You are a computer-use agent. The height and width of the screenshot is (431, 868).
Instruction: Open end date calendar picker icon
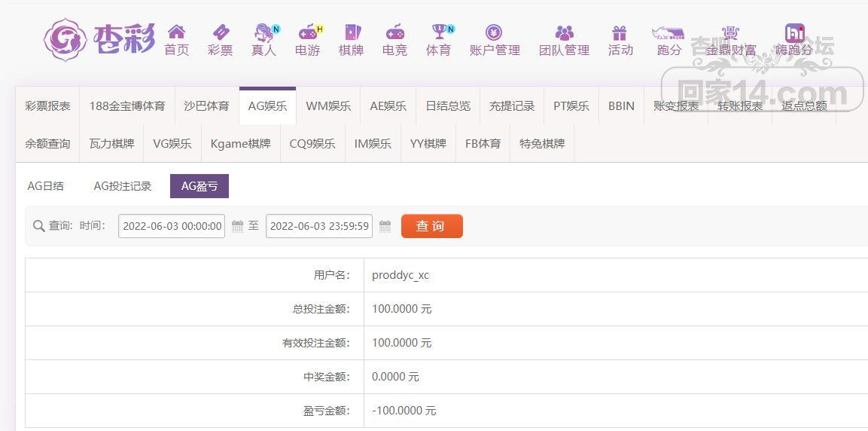(385, 226)
